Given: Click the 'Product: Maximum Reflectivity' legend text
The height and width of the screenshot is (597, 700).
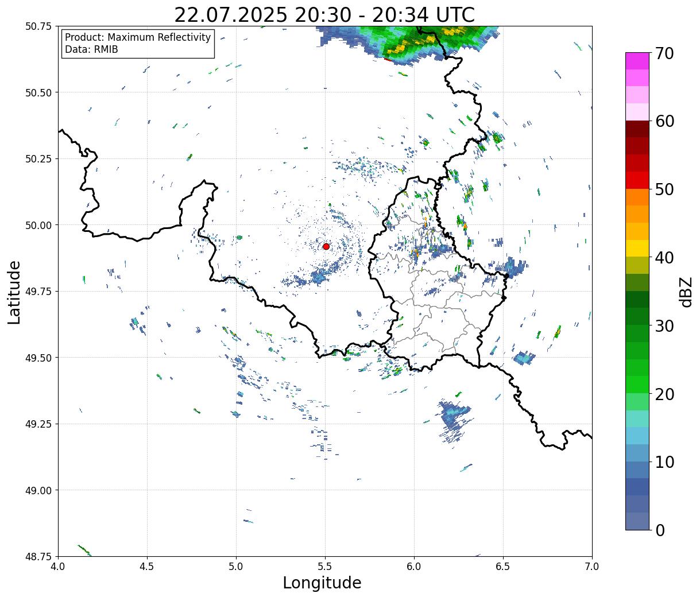Looking at the screenshot, I should (138, 37).
